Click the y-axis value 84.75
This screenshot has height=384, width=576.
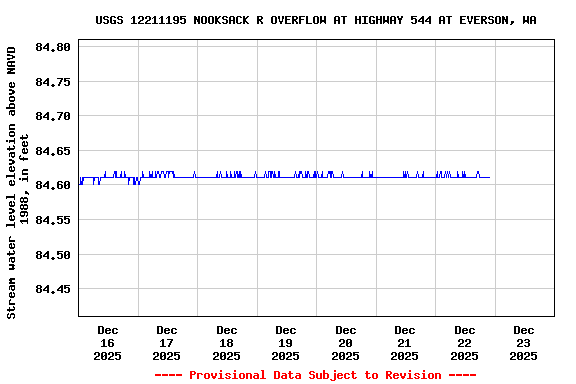click(x=53, y=82)
